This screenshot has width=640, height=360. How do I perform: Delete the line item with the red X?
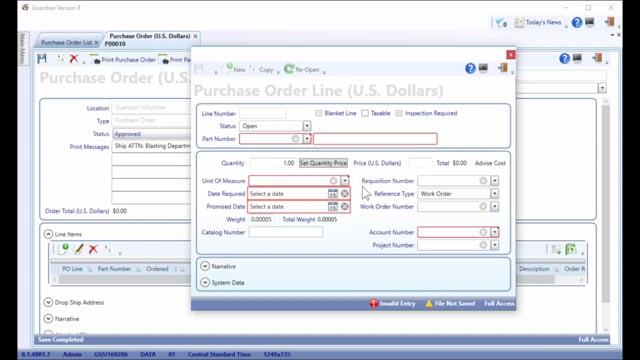click(x=93, y=249)
